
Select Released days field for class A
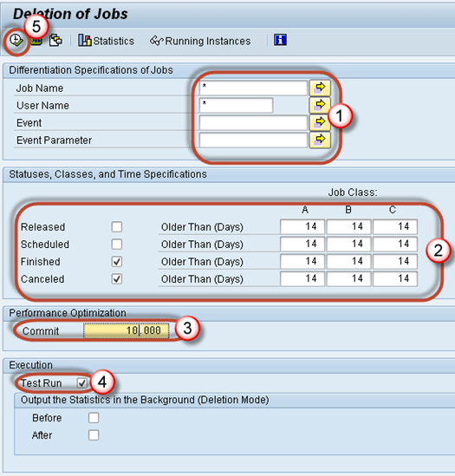pyautogui.click(x=302, y=226)
